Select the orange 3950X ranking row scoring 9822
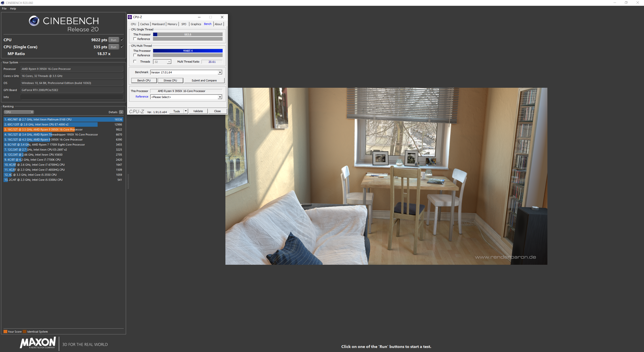 (63, 129)
